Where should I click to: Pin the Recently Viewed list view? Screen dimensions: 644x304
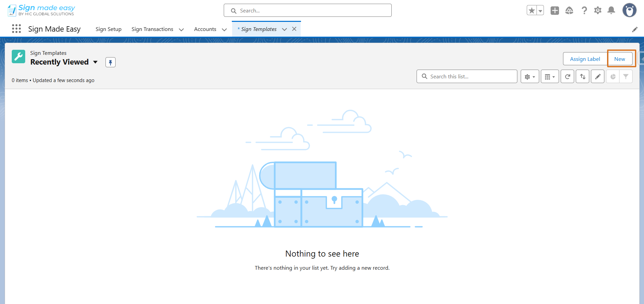click(x=111, y=62)
